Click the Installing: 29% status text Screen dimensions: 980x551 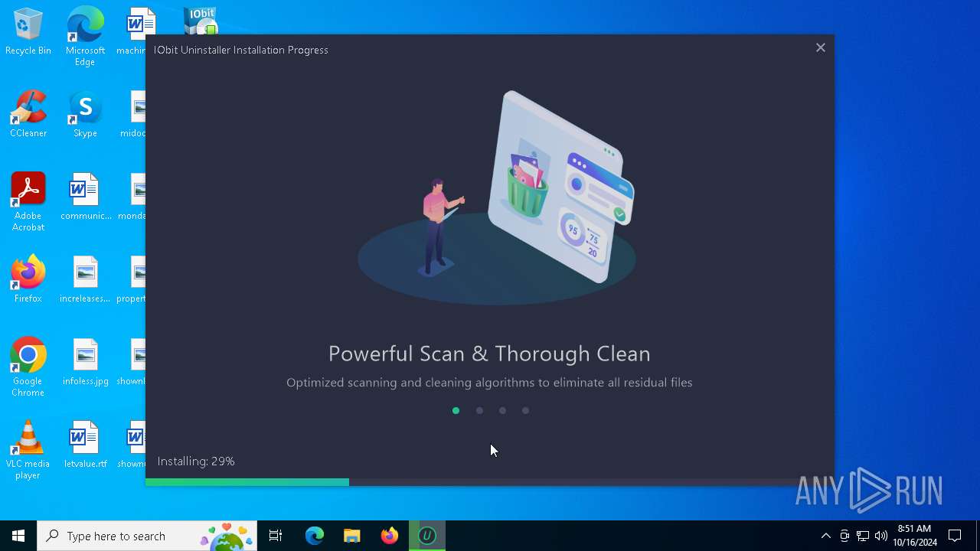[x=196, y=461]
